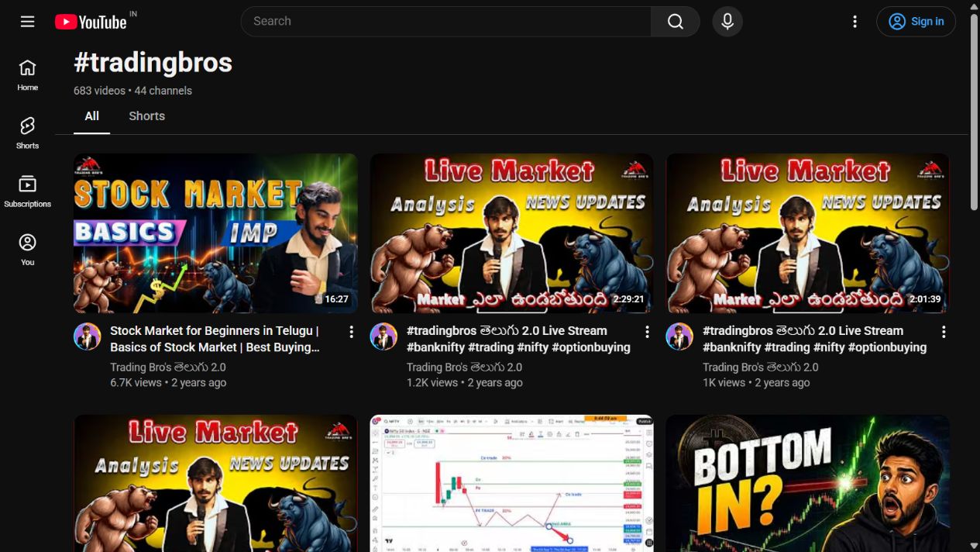Click the search magnifier button
The width and height of the screenshot is (980, 552).
point(676,22)
